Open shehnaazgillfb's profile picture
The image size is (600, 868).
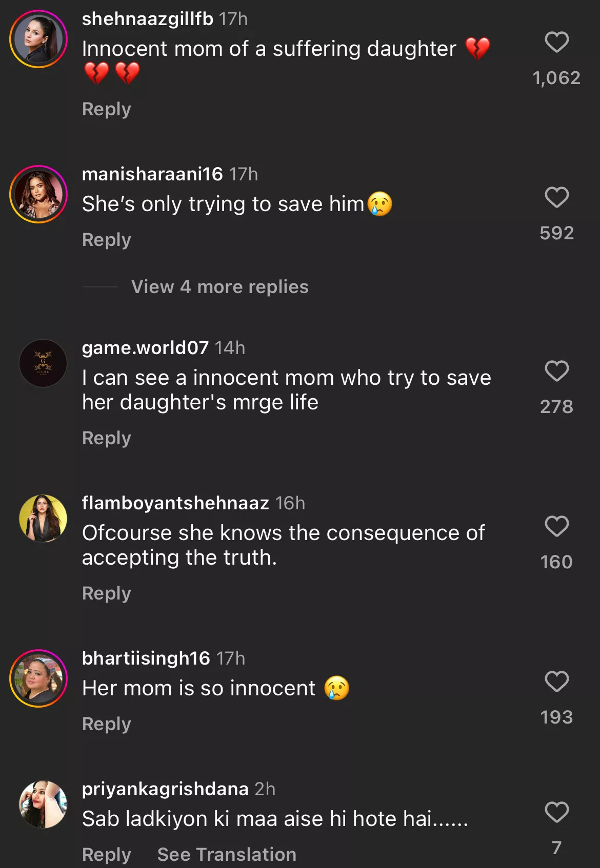(38, 39)
